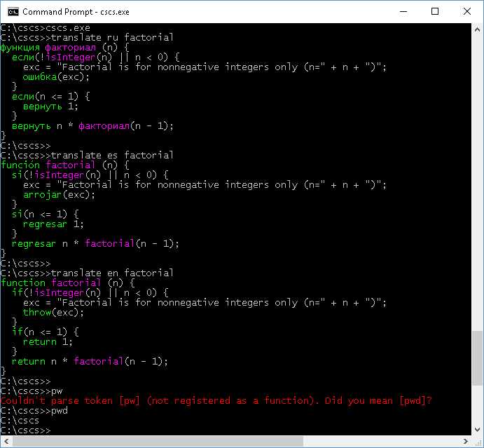484x448 pixels.
Task: Click the 'вернуть n * факториал(n - 1);' line
Action: click(x=92, y=126)
